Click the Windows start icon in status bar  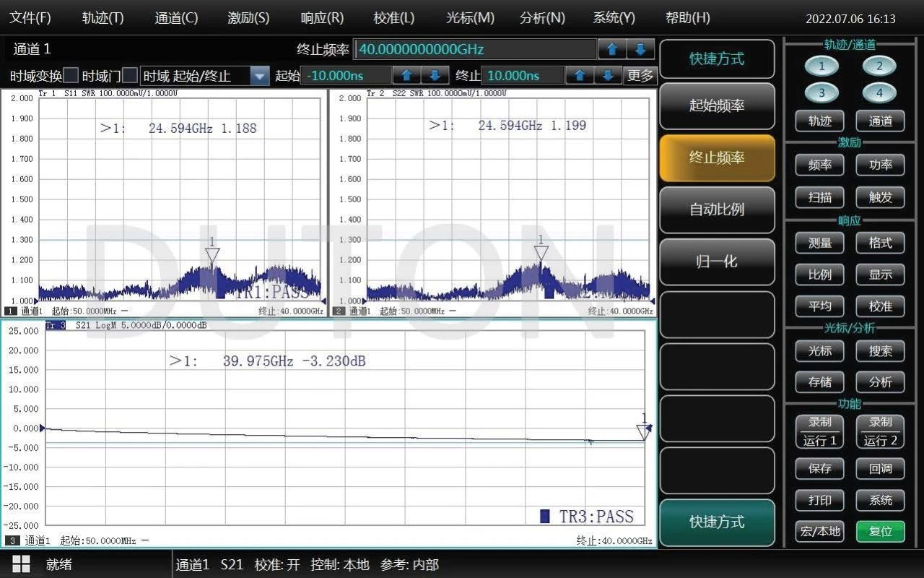[21, 564]
